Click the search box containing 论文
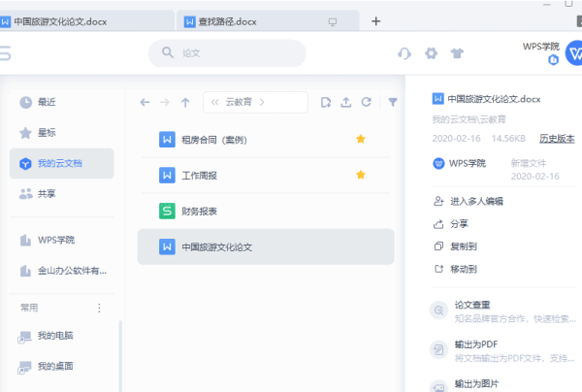The height and width of the screenshot is (392, 582). click(x=227, y=53)
